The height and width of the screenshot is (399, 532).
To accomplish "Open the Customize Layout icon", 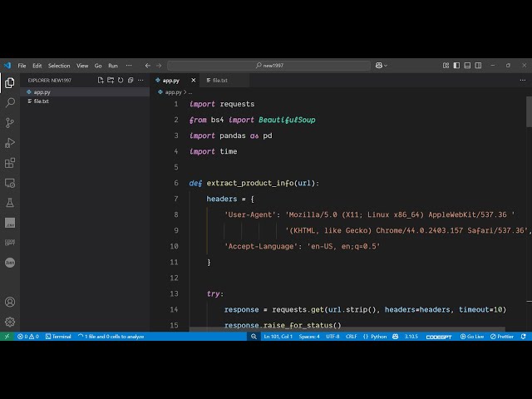I will coord(446,66).
